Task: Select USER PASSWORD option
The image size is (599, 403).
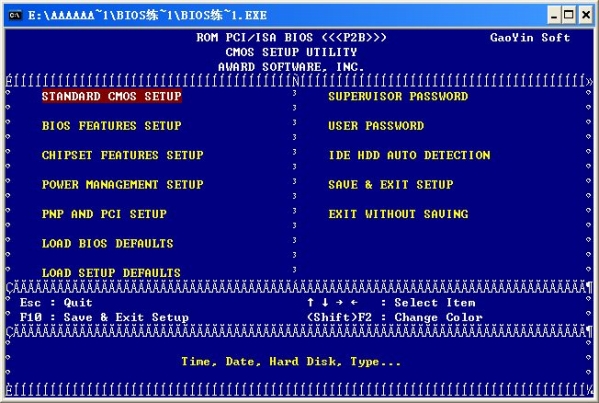Action: tap(376, 126)
